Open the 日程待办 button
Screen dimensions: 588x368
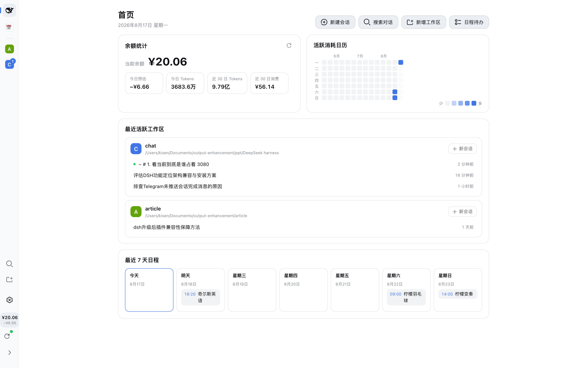coord(469,22)
